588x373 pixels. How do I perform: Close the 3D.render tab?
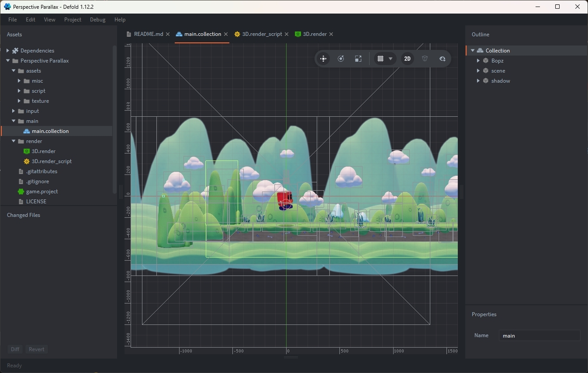coord(332,34)
